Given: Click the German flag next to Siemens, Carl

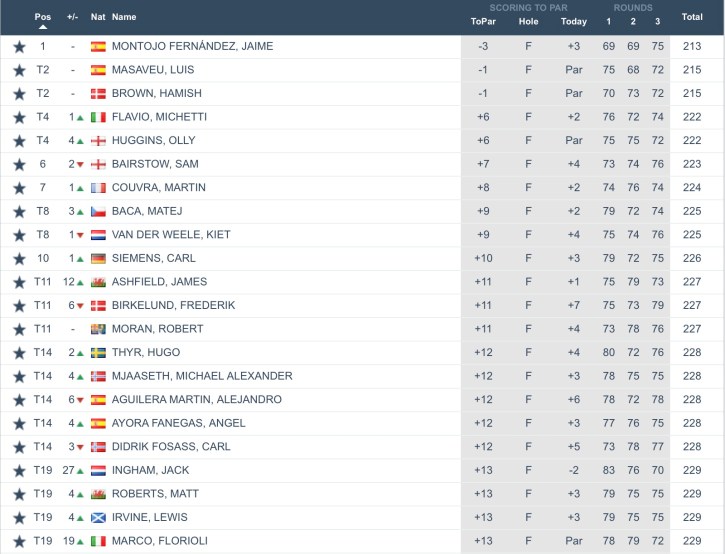Looking at the screenshot, I should click(98, 258).
